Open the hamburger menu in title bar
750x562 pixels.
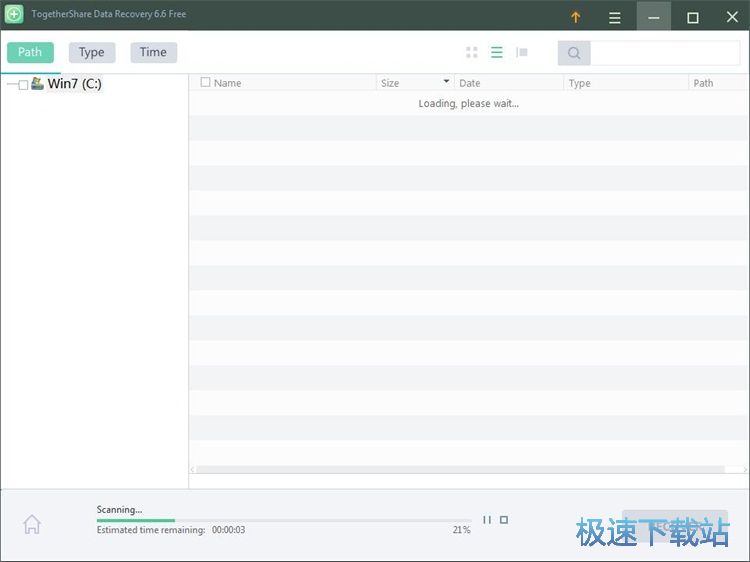coord(615,17)
